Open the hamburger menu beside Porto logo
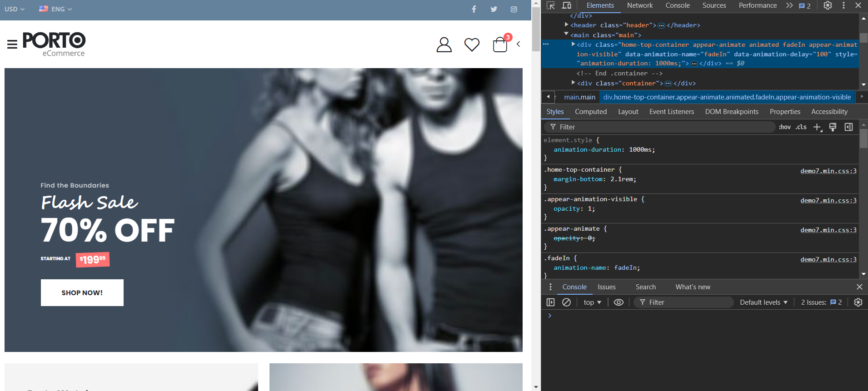Screen dimensions: 868x391 click(x=12, y=44)
